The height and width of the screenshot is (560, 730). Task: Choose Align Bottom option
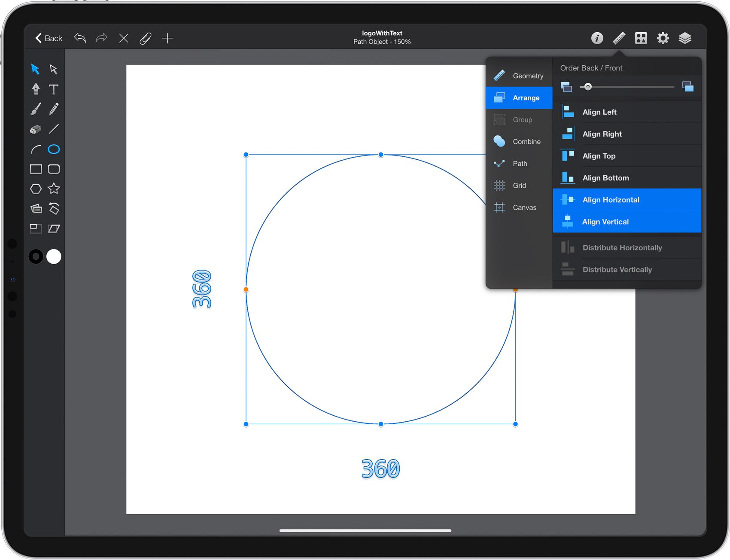pos(627,178)
